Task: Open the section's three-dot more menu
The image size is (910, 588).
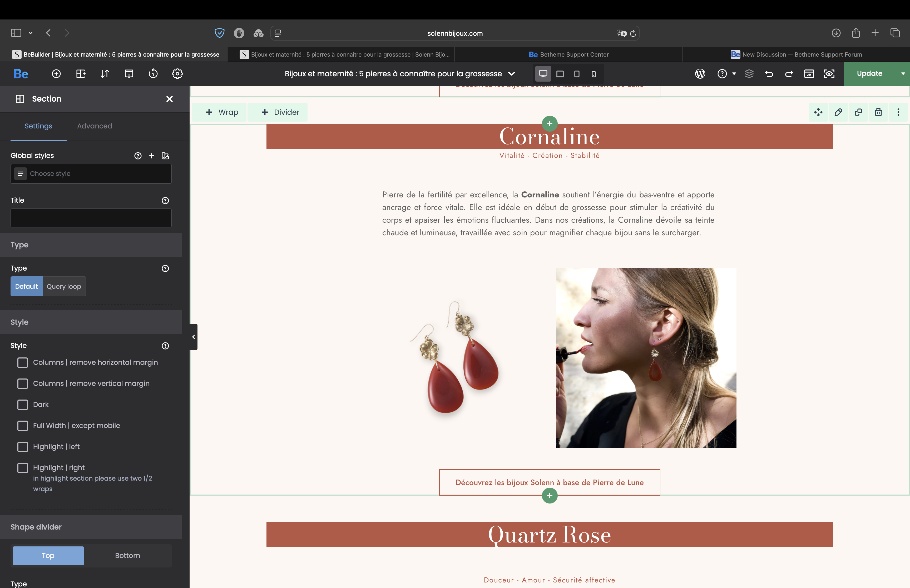Action: 898,112
